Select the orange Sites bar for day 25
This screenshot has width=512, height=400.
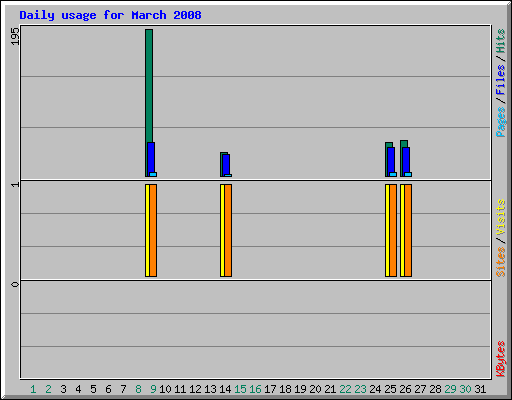[393, 230]
